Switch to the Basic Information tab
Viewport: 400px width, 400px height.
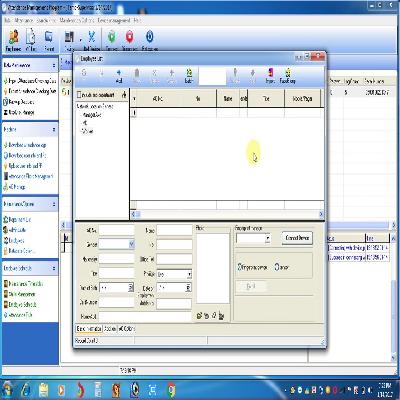tap(89, 329)
